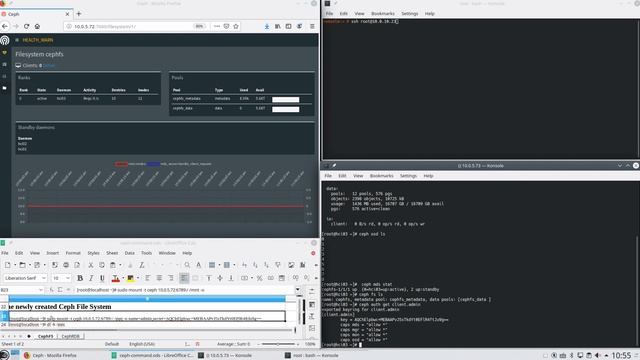
Task: Click the Open file icon in Calc
Action: (x=22, y=265)
